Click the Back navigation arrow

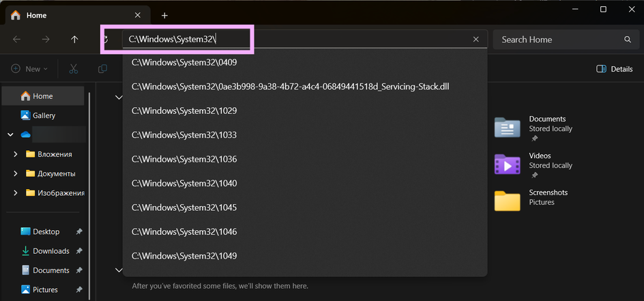click(x=17, y=40)
